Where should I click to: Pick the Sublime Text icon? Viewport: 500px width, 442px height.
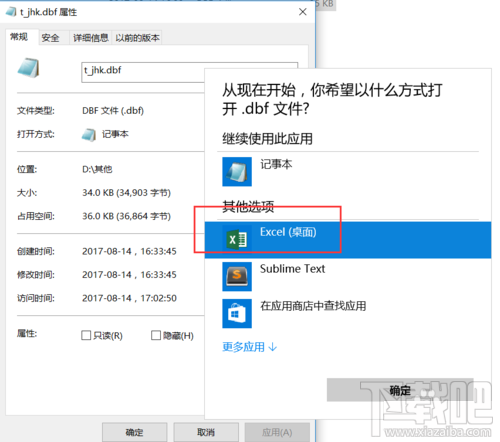point(237,276)
